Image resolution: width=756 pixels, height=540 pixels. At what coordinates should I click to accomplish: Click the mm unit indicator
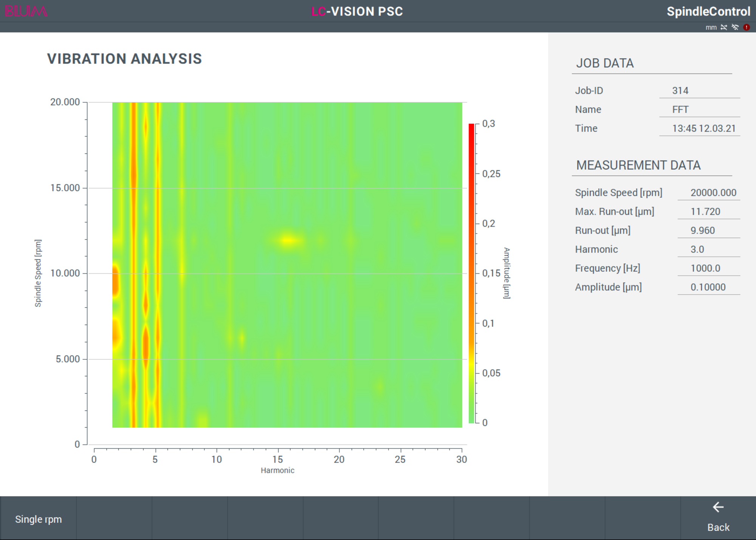click(711, 28)
